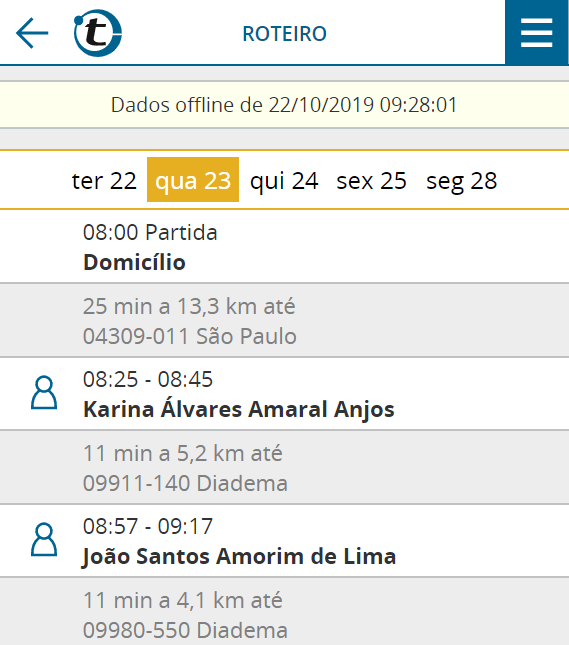Click person icon beside João Santos

[x=44, y=540]
